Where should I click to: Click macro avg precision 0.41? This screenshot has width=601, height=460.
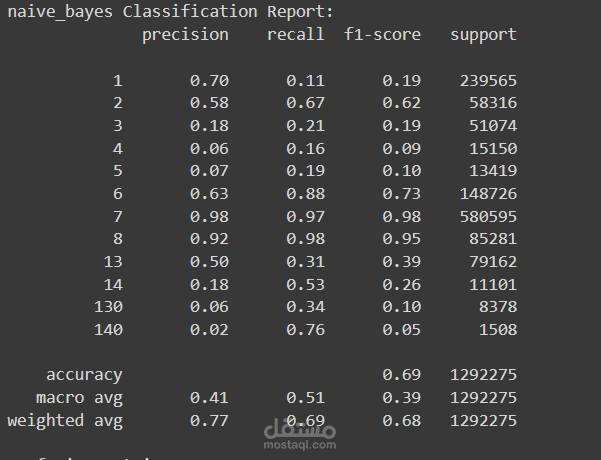(x=210, y=398)
